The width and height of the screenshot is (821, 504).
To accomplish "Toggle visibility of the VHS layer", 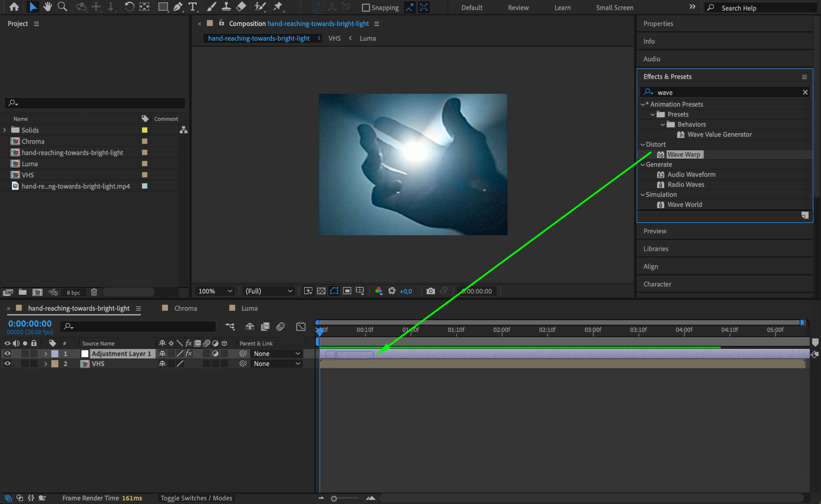I will (x=7, y=364).
